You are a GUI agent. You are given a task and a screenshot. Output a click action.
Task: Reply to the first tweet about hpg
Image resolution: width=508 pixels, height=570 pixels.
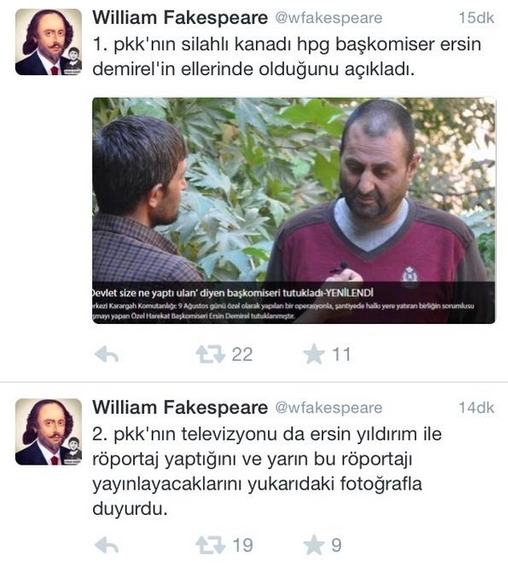(106, 354)
